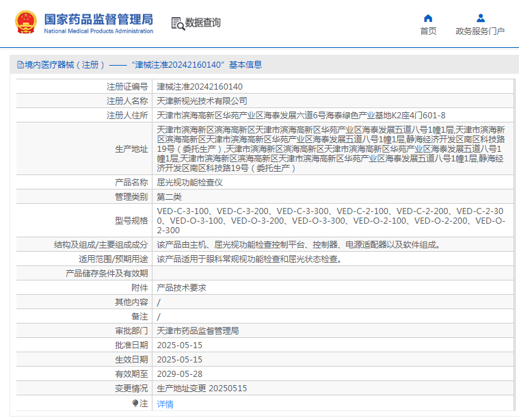519x420 pixels.
Task: Click the 生效日期 value 2025-05-15
Action: tap(179, 359)
